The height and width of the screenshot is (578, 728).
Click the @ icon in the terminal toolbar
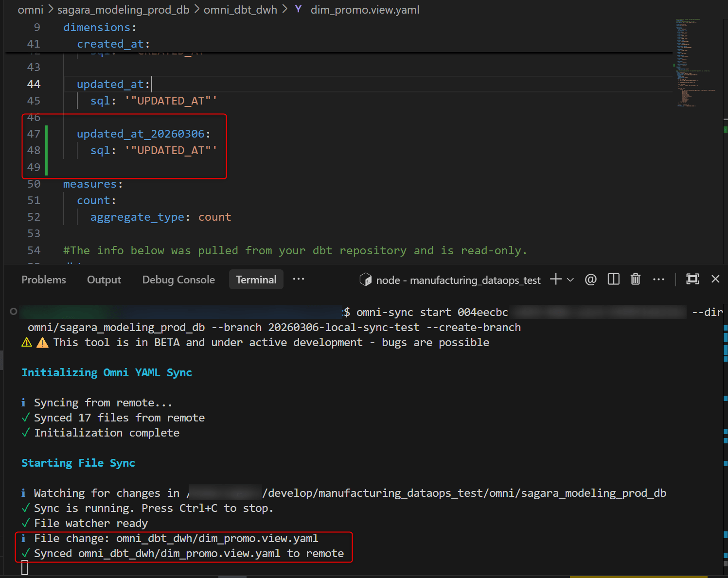pos(590,280)
